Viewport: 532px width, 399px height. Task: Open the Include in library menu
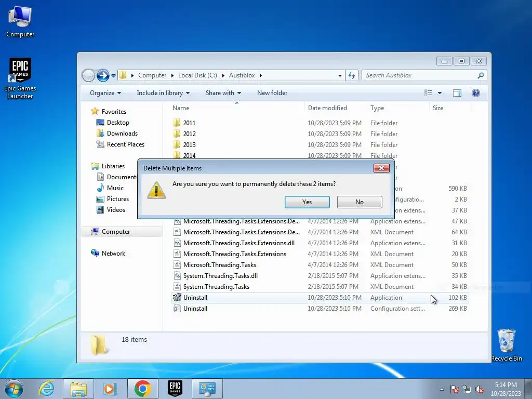point(163,93)
